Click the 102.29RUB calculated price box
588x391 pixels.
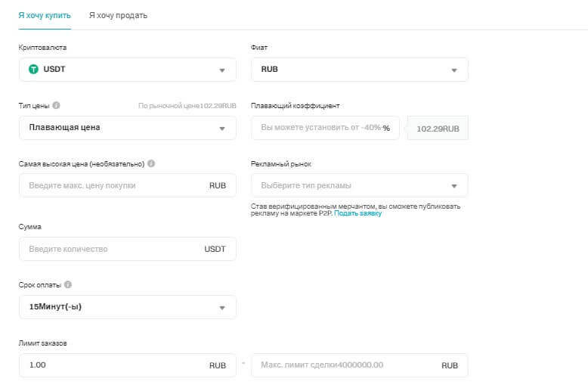coord(438,129)
